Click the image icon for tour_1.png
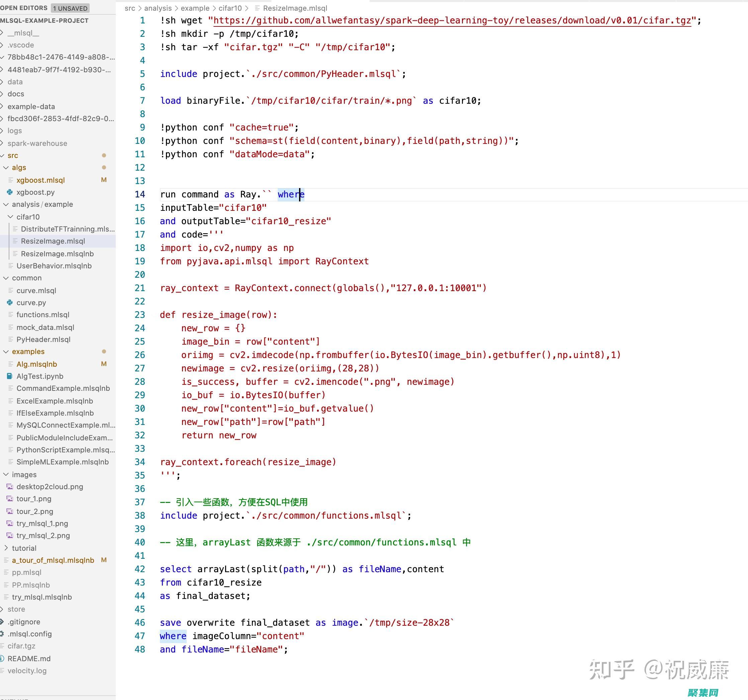The image size is (748, 700). tap(10, 499)
